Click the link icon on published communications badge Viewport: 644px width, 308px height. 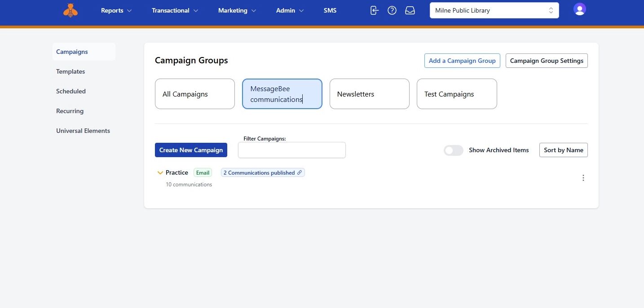[300, 172]
